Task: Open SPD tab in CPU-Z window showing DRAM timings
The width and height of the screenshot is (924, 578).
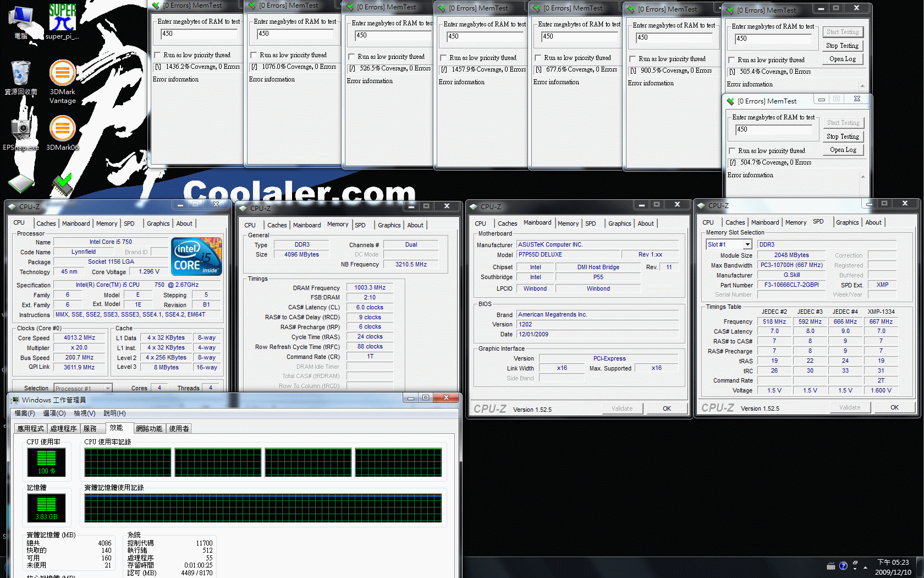Action: (360, 225)
